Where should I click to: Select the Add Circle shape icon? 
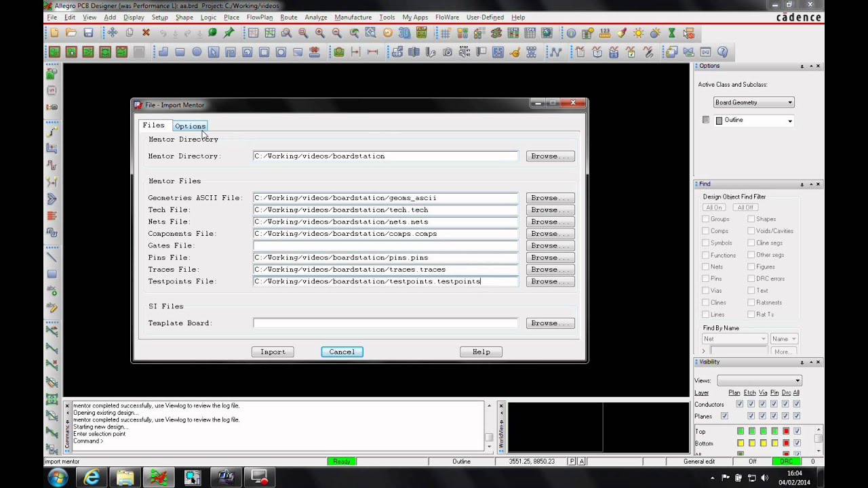[x=197, y=52]
